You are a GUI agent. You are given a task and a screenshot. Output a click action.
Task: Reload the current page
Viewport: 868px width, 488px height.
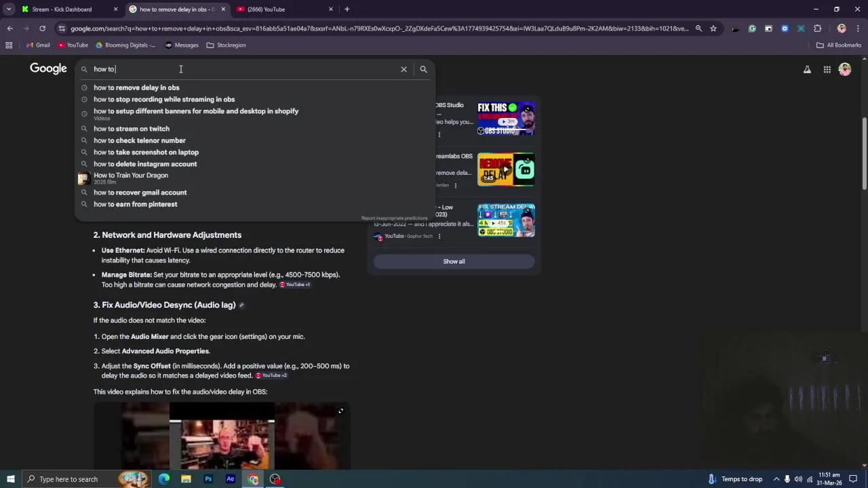(x=42, y=28)
